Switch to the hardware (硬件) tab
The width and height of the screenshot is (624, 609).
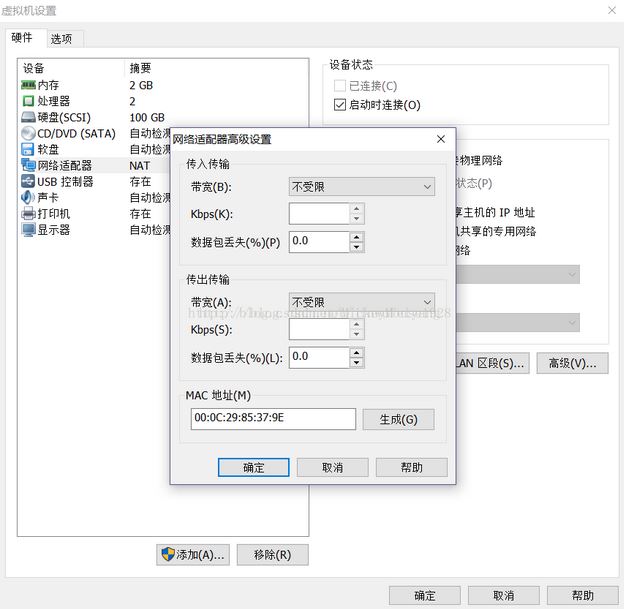point(22,38)
